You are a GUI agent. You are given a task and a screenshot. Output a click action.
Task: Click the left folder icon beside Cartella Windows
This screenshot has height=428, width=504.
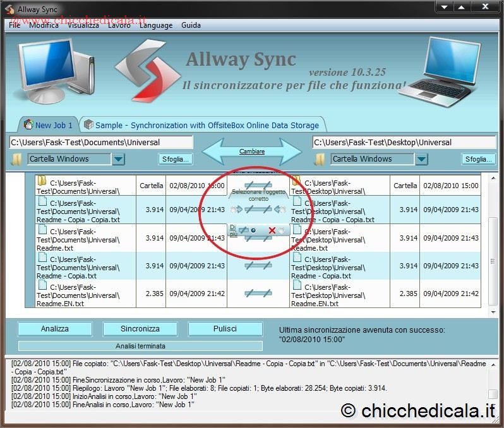pos(17,158)
